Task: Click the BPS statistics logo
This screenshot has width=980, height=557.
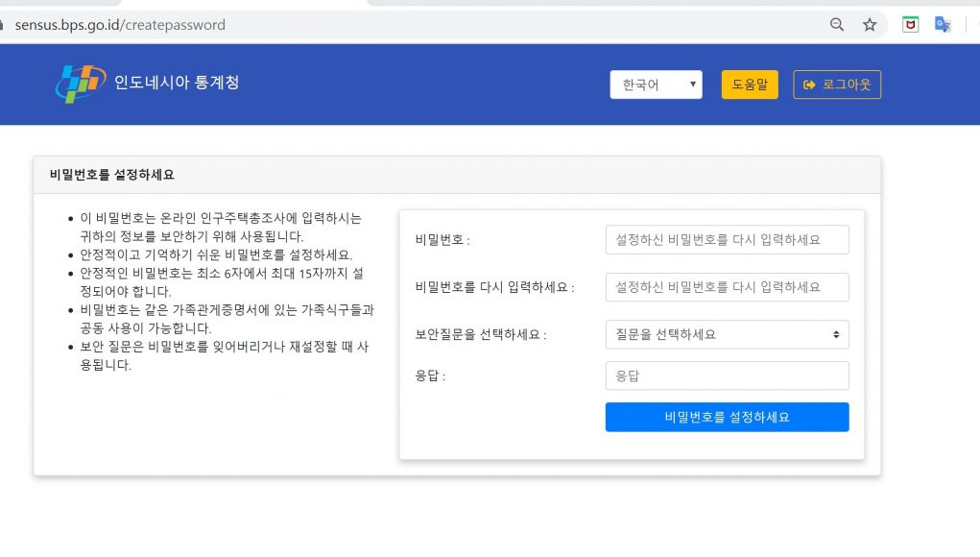Action: pyautogui.click(x=80, y=84)
